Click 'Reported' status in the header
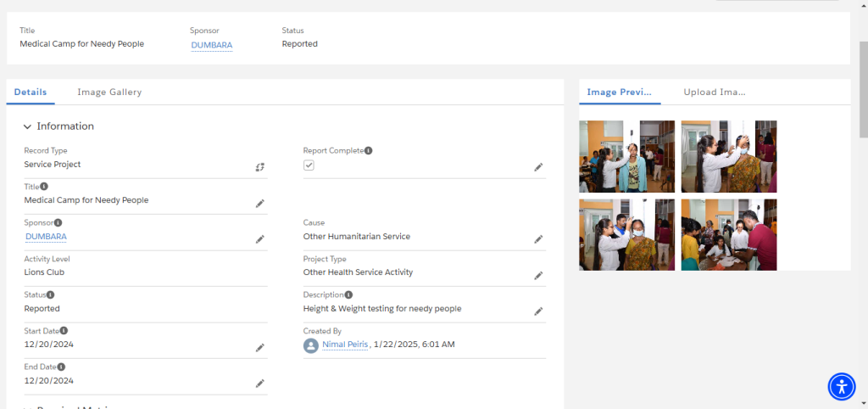868x409 pixels. coord(299,44)
